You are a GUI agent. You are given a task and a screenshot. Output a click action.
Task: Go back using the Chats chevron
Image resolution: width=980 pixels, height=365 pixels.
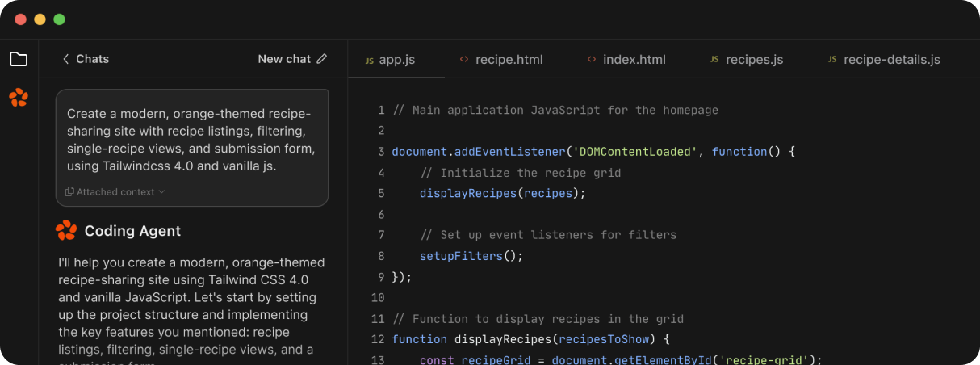click(x=65, y=59)
